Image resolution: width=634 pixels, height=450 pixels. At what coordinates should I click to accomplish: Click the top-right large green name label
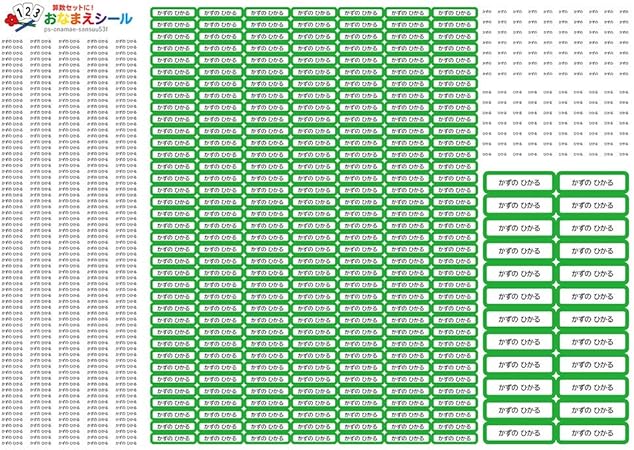tap(591, 182)
